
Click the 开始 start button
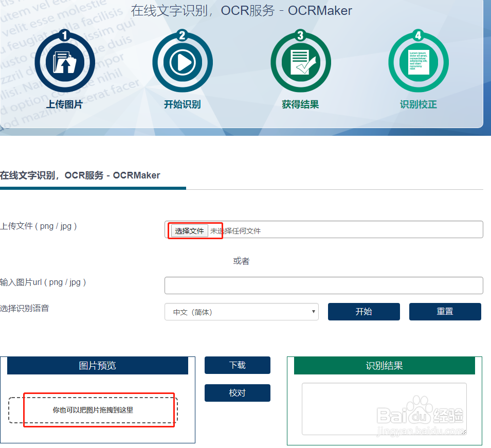(x=364, y=312)
